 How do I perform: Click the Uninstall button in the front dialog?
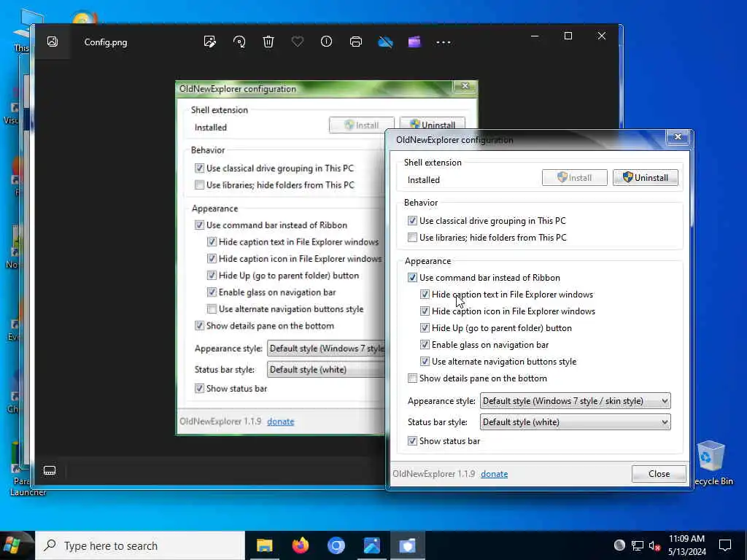click(645, 178)
